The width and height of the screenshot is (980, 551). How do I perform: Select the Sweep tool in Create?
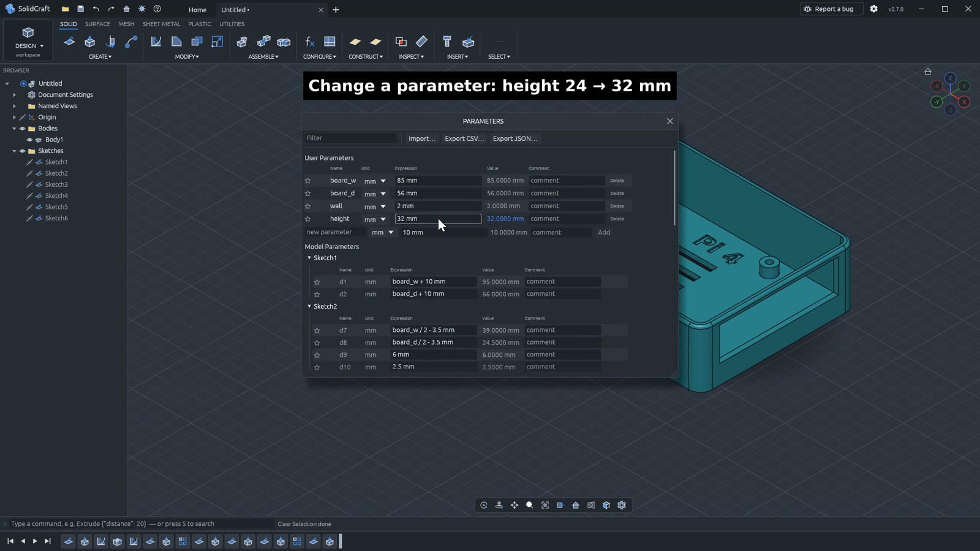[x=131, y=42]
